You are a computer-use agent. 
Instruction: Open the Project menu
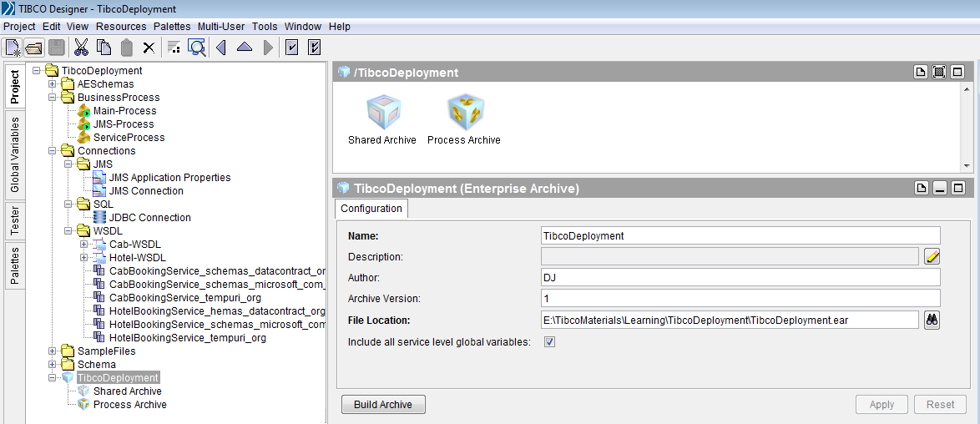coord(18,26)
